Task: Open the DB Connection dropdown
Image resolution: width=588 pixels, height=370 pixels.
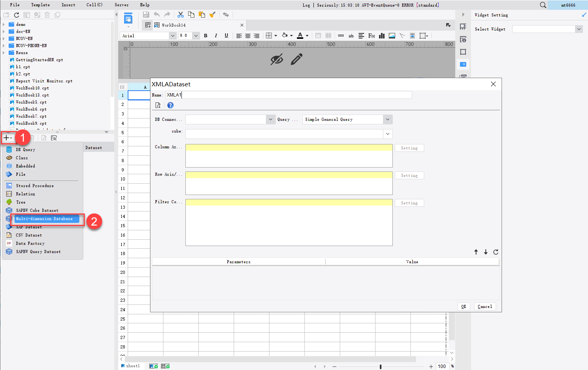Action: click(270, 119)
